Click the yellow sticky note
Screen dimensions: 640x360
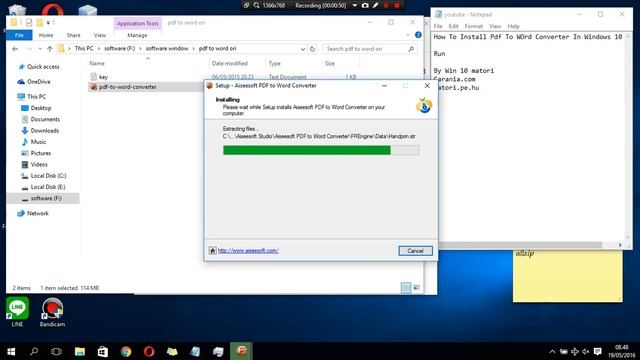pyautogui.click(x=568, y=276)
